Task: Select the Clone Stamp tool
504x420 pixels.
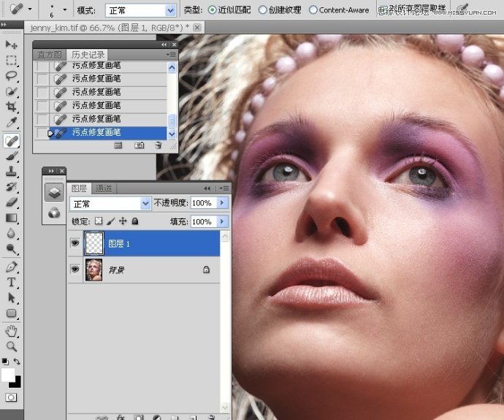Action: [x=12, y=171]
